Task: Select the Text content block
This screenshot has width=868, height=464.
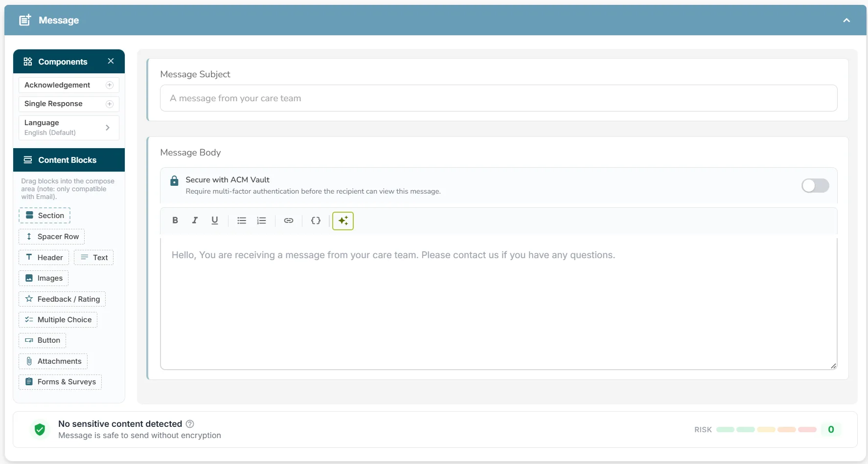Action: point(94,258)
